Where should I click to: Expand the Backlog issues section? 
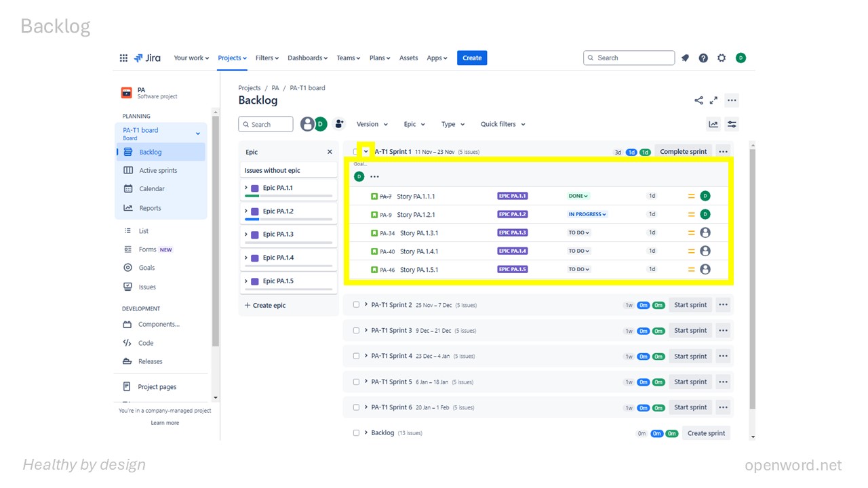(366, 433)
